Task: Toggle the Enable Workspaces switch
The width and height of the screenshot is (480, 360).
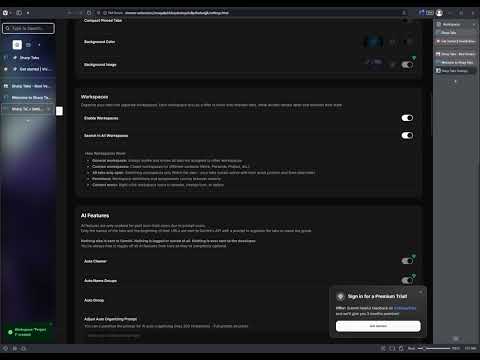Action: [407, 118]
